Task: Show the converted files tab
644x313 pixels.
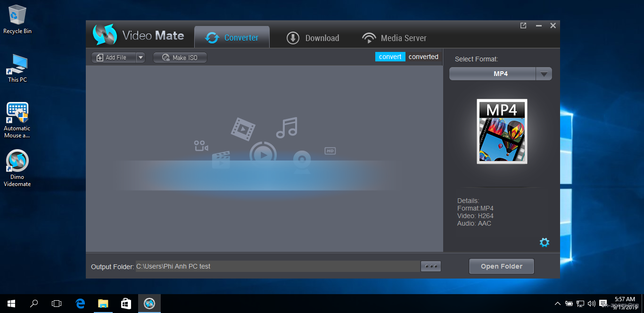Action: click(x=423, y=57)
